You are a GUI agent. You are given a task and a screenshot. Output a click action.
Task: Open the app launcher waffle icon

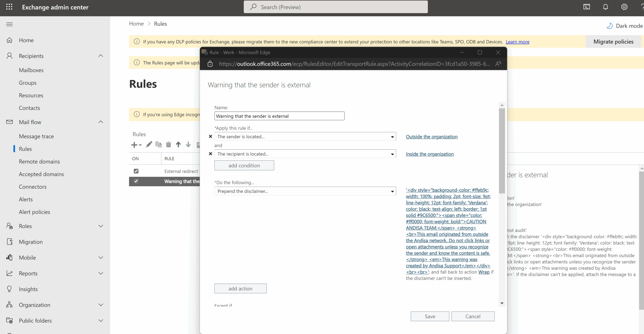[9, 7]
